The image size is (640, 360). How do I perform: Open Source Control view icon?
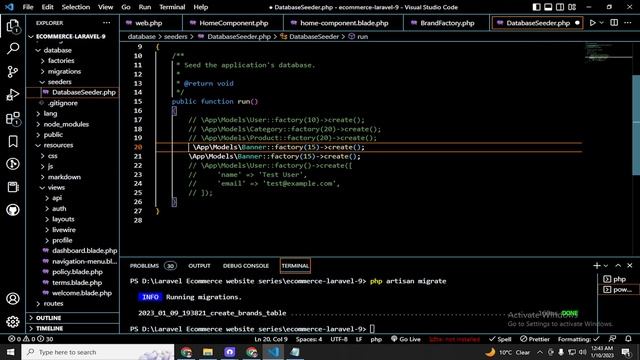point(13,72)
